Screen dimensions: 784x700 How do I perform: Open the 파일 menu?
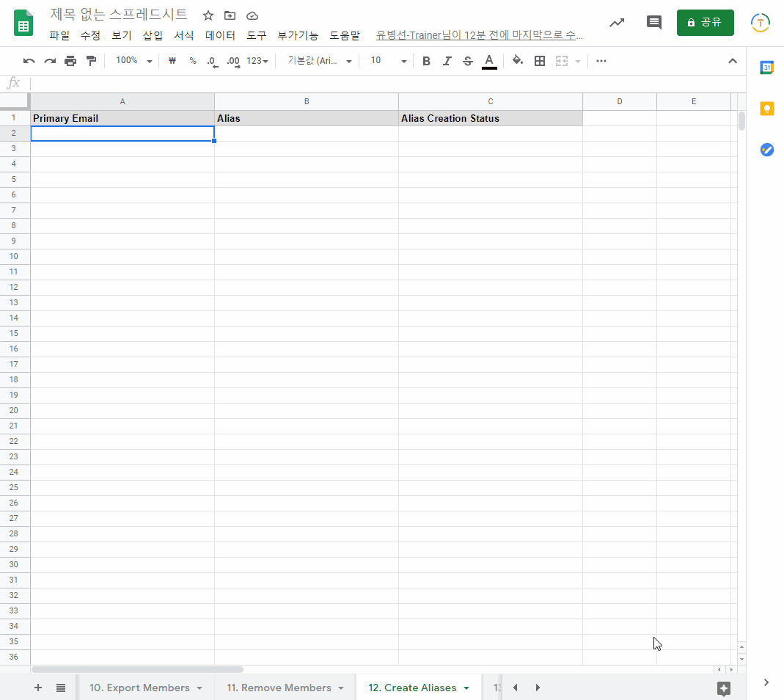click(x=59, y=35)
